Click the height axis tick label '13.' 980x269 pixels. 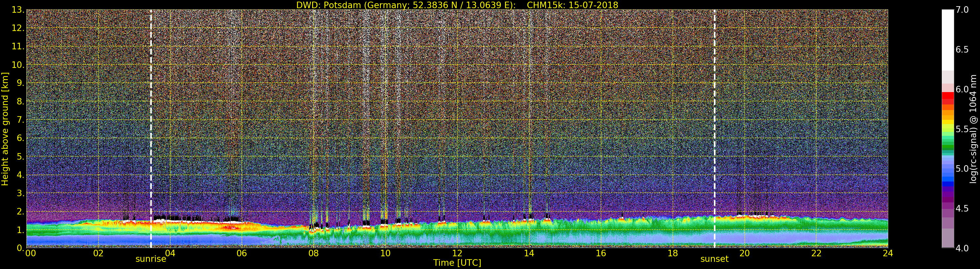click(x=18, y=10)
